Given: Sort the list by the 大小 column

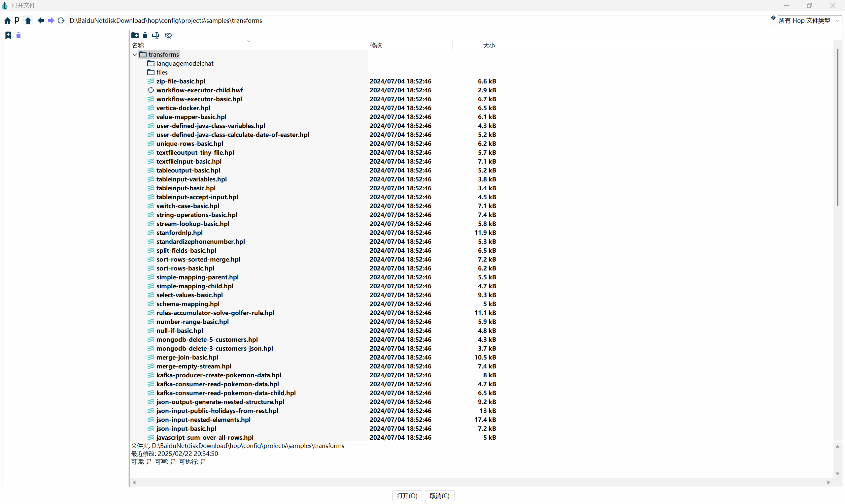Looking at the screenshot, I should pos(489,46).
